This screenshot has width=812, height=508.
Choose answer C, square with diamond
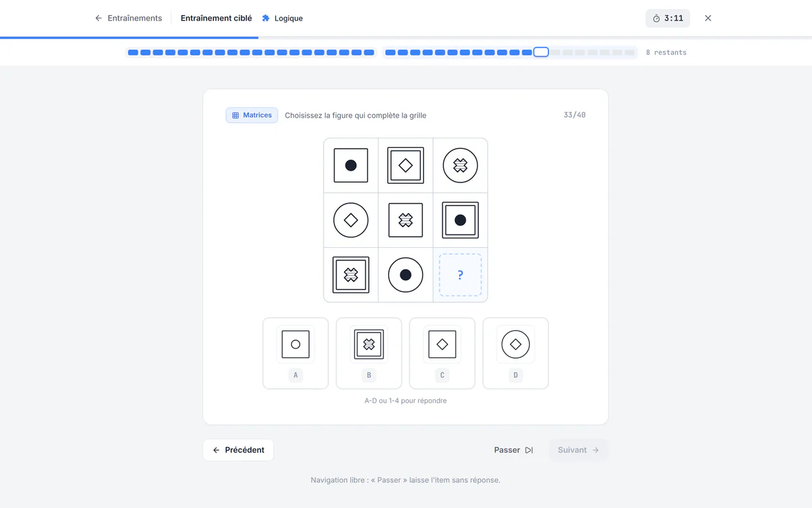pos(442,353)
